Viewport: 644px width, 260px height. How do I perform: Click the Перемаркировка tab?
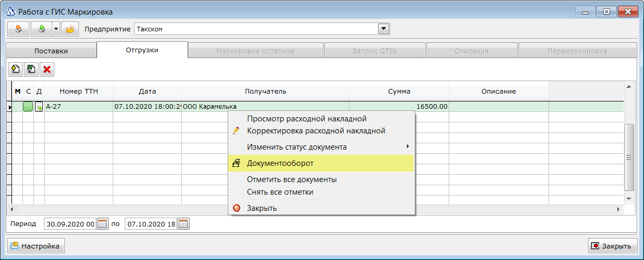577,51
